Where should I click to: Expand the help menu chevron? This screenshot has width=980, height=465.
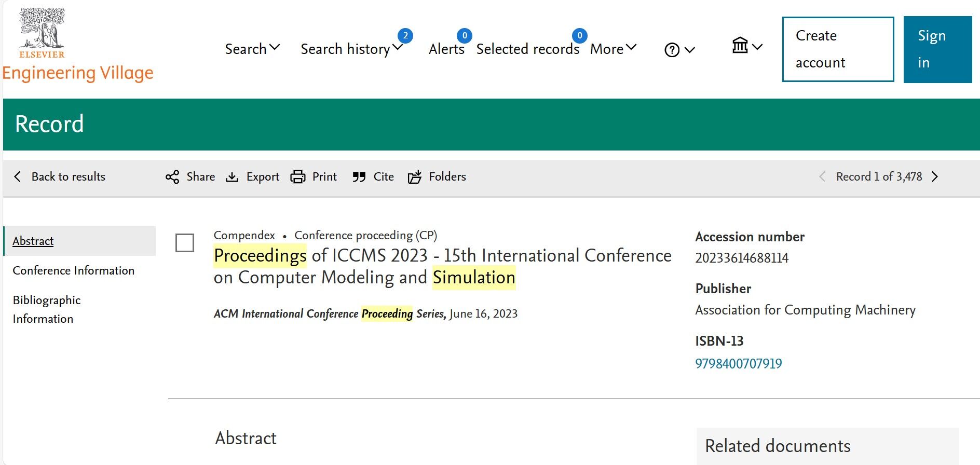click(x=690, y=50)
